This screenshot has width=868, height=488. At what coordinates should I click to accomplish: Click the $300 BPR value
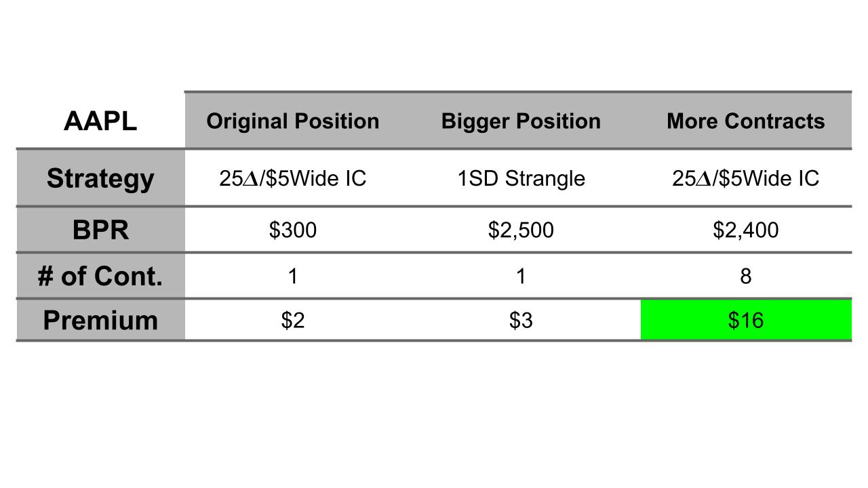tap(293, 230)
